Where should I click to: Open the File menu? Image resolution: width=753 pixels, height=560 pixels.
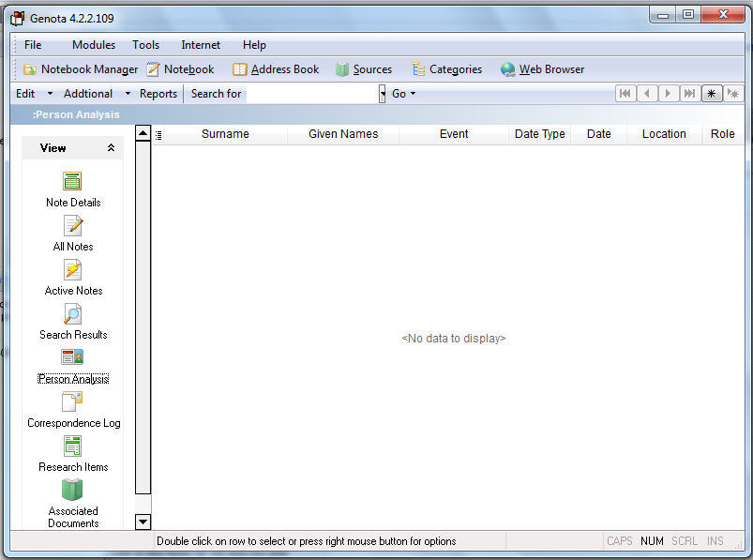pyautogui.click(x=33, y=45)
